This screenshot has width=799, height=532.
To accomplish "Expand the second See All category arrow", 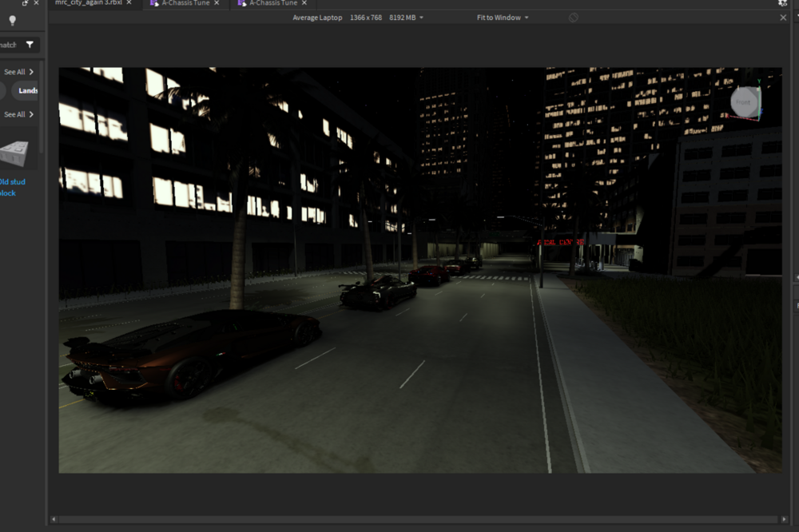I will click(31, 114).
